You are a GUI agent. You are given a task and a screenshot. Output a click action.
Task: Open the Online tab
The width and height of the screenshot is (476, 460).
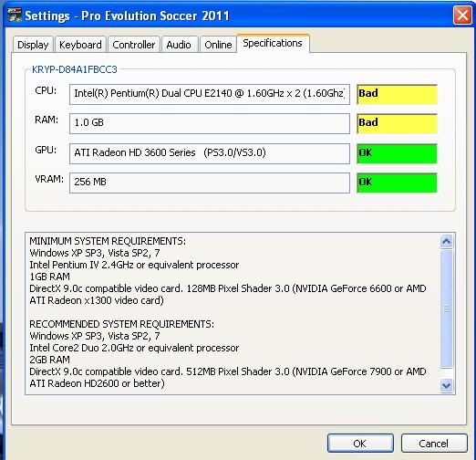218,45
